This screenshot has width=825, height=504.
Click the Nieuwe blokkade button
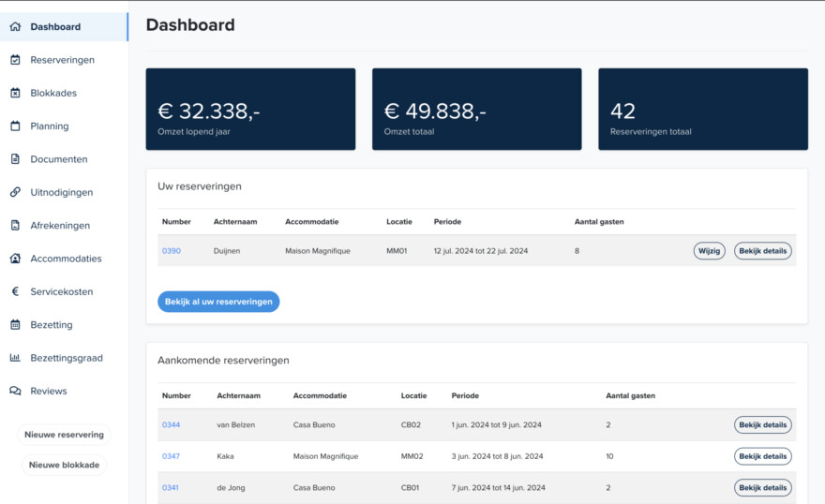coord(64,465)
